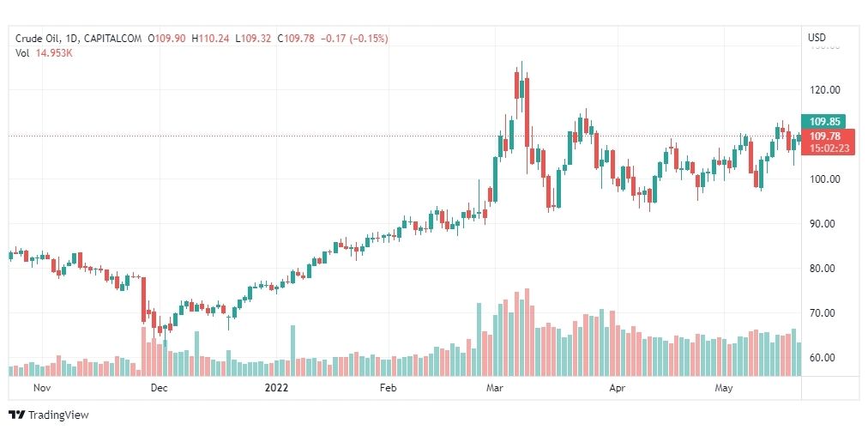Click the TradingView text link
Screen dimensions: 868x430
click(x=58, y=415)
